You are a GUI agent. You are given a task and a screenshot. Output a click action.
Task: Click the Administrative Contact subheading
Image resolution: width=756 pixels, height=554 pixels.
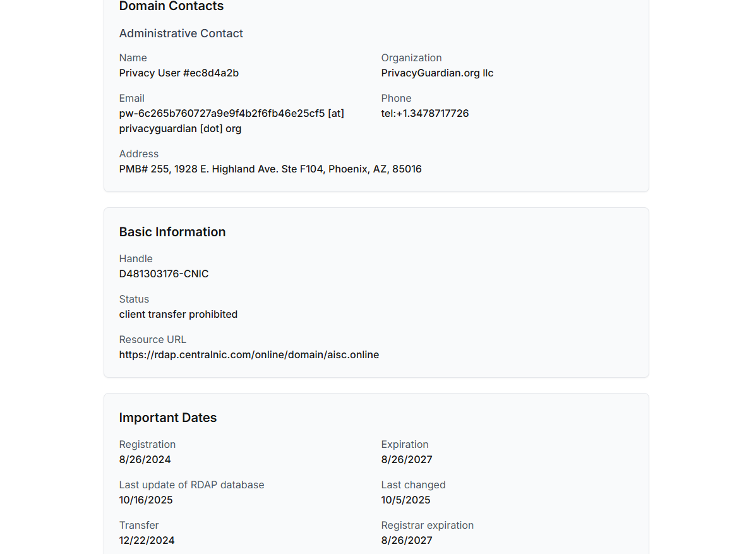click(181, 33)
